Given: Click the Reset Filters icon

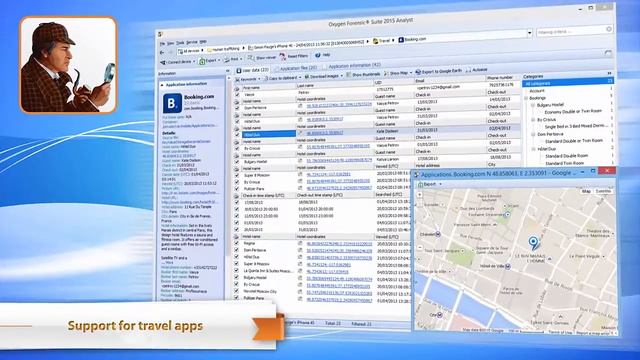Looking at the screenshot, I should [283, 56].
